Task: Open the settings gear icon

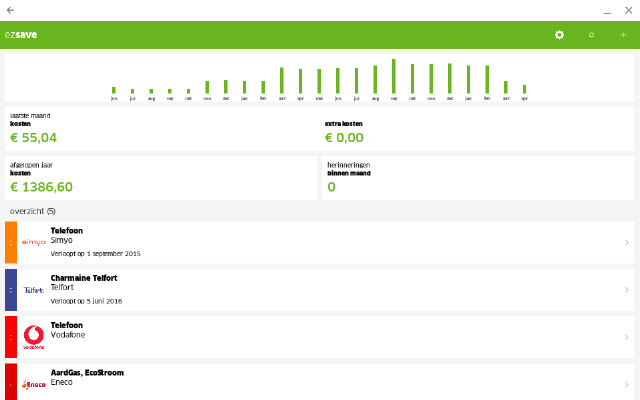Action: pyautogui.click(x=559, y=35)
